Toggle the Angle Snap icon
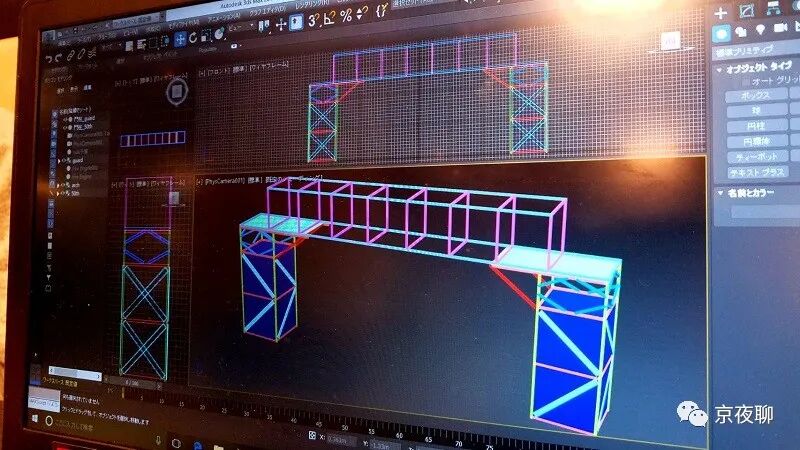The height and width of the screenshot is (450, 800). click(x=330, y=18)
